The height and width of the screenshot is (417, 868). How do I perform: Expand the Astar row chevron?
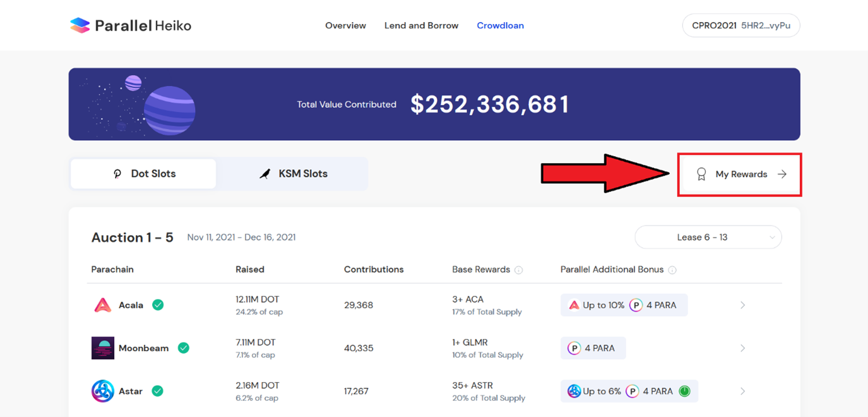[742, 391]
